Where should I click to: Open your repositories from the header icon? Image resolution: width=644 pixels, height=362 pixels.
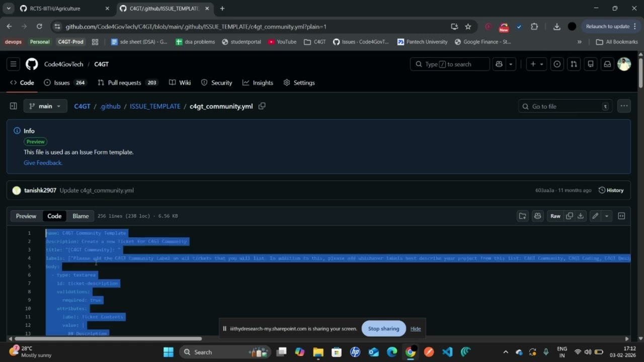591,64
